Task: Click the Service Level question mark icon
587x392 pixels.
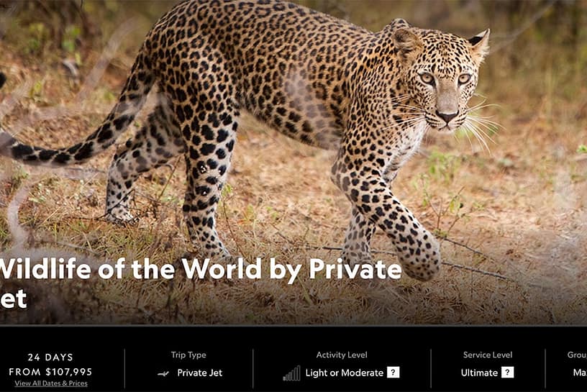Action: pos(507,373)
